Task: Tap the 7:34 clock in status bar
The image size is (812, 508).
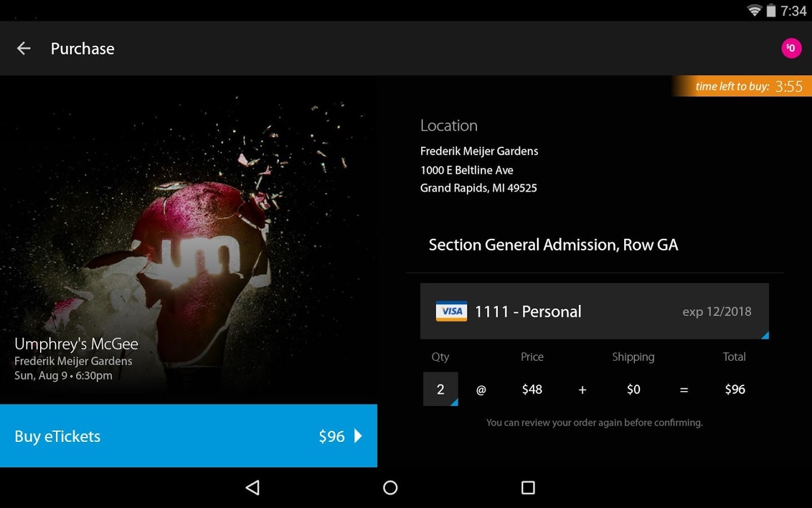Action: 793,11
